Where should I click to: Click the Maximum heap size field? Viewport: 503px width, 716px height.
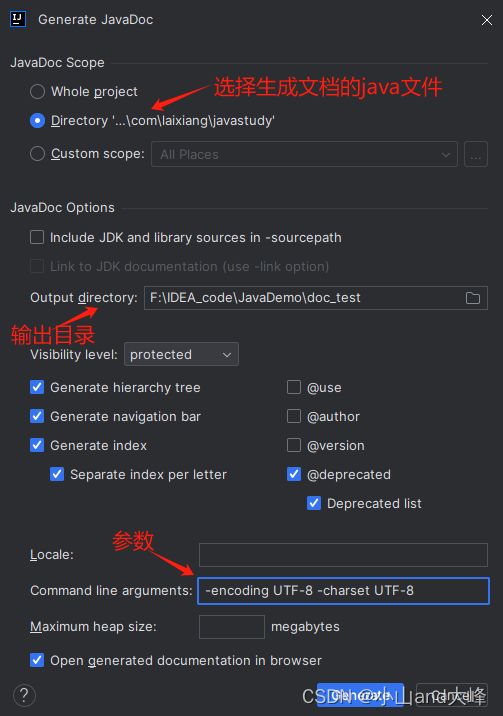232,626
